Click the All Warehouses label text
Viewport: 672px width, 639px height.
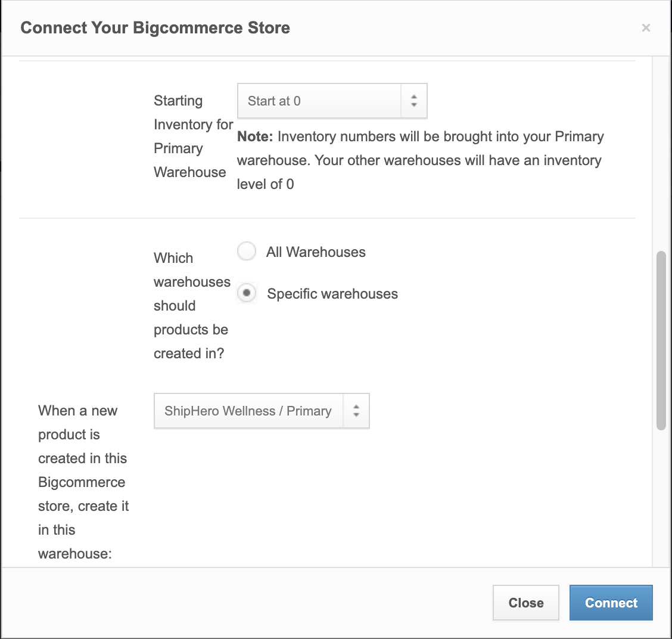click(x=316, y=252)
